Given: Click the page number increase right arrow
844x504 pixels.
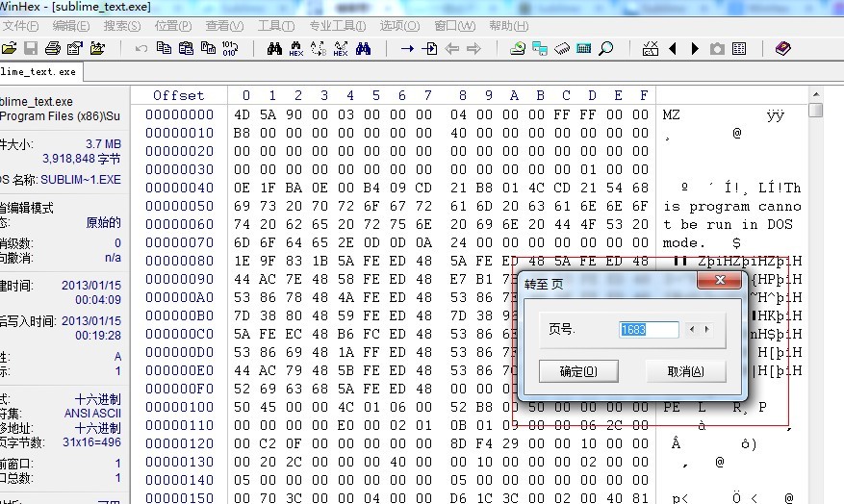Looking at the screenshot, I should pos(706,329).
